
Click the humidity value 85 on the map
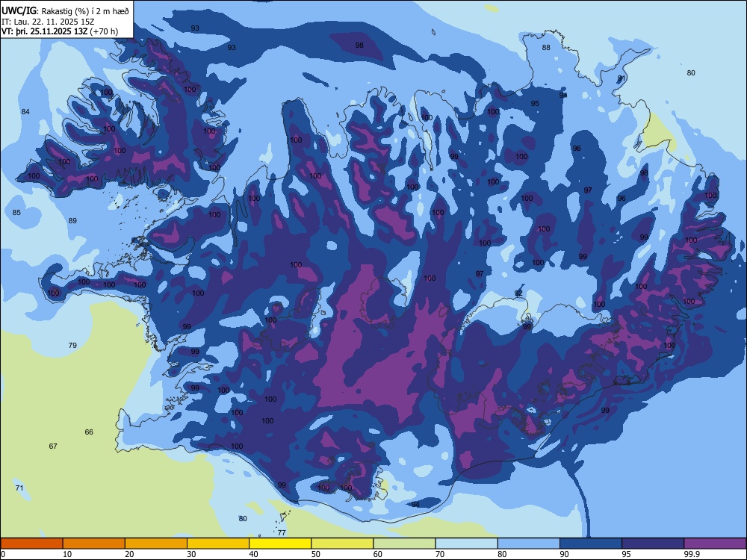click(x=16, y=212)
